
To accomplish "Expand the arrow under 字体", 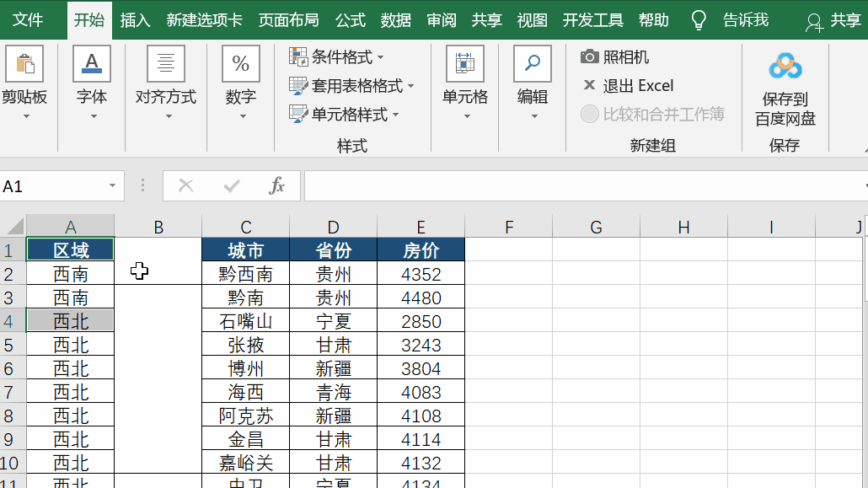I will click(x=94, y=116).
